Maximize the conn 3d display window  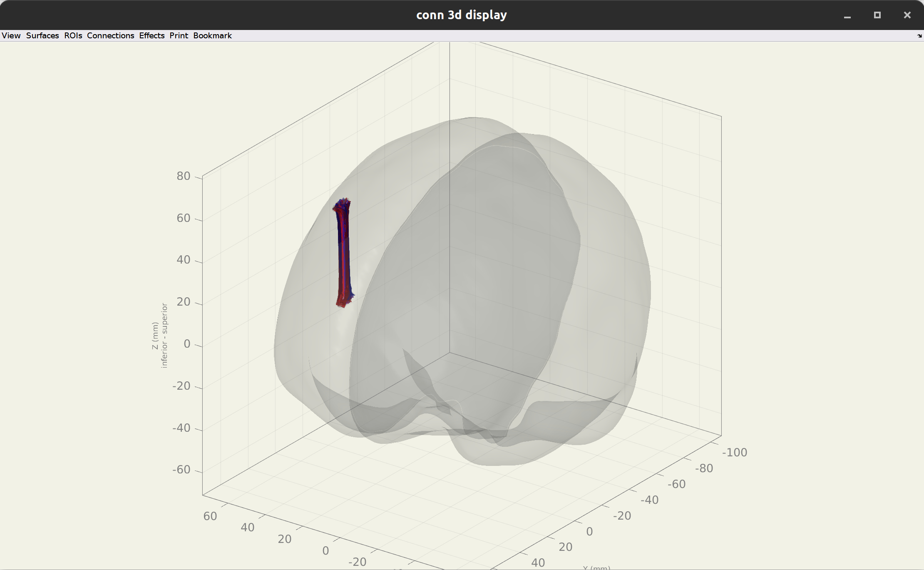point(877,15)
